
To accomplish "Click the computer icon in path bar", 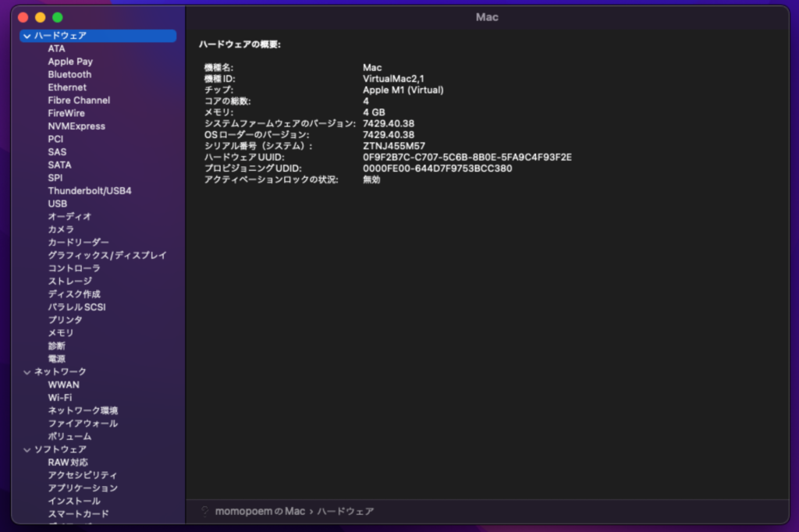I will [x=205, y=511].
